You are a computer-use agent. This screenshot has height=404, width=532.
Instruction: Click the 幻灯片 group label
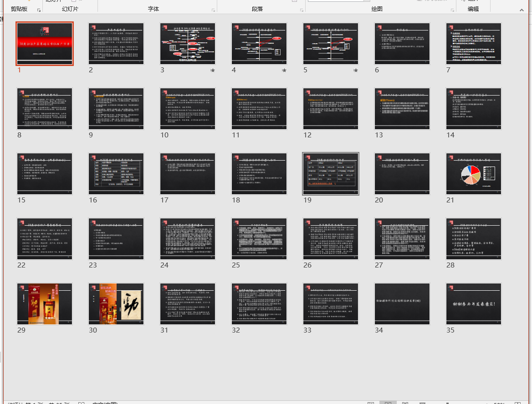click(70, 9)
